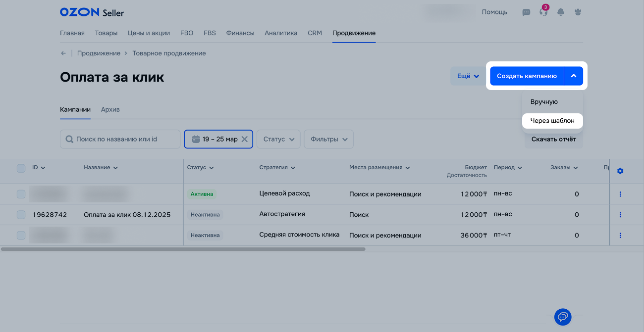Go back using the breadcrumb arrow
This screenshot has height=332, width=644.
[x=63, y=53]
